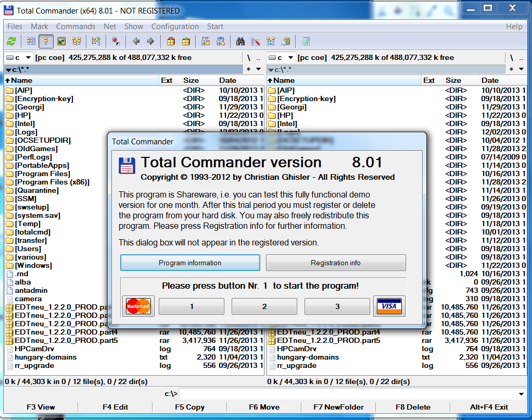532x420 pixels.
Task: Open Find files binoculars icon
Action: tap(240, 41)
